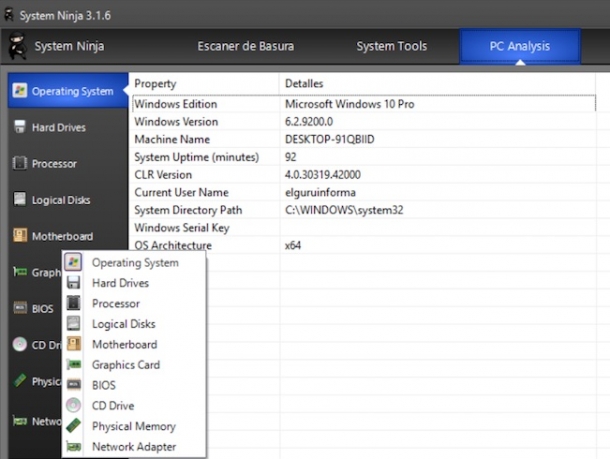
Task: Click Network Adapter icon in sidebar
Action: (20, 421)
